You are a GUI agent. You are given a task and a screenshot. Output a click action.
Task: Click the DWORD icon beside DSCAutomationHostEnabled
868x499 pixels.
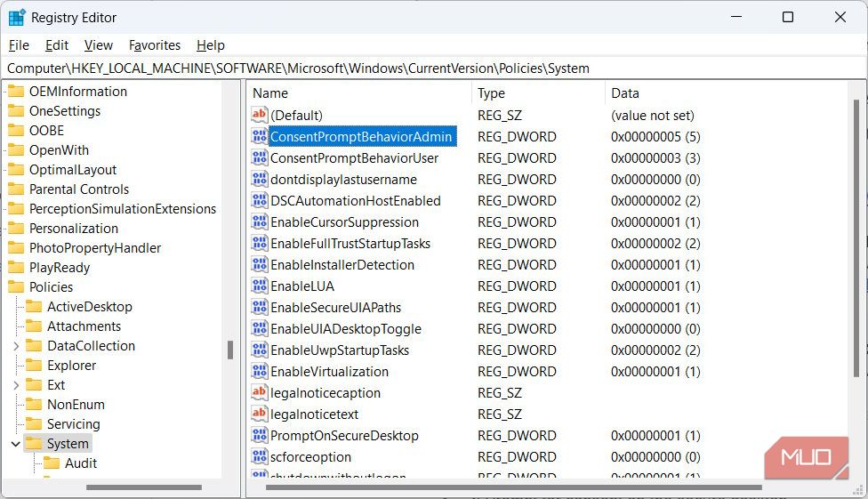pos(259,200)
